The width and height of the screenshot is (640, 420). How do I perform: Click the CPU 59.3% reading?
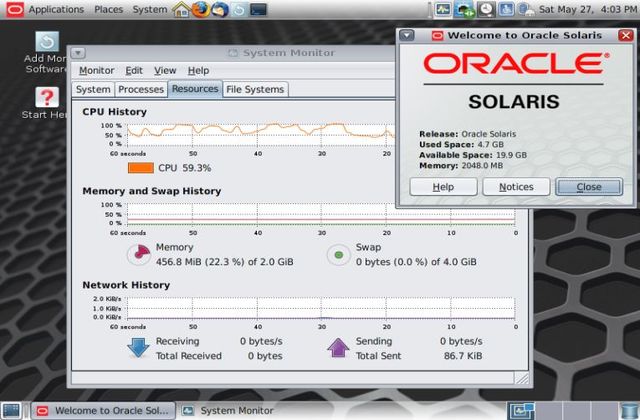coord(184,168)
